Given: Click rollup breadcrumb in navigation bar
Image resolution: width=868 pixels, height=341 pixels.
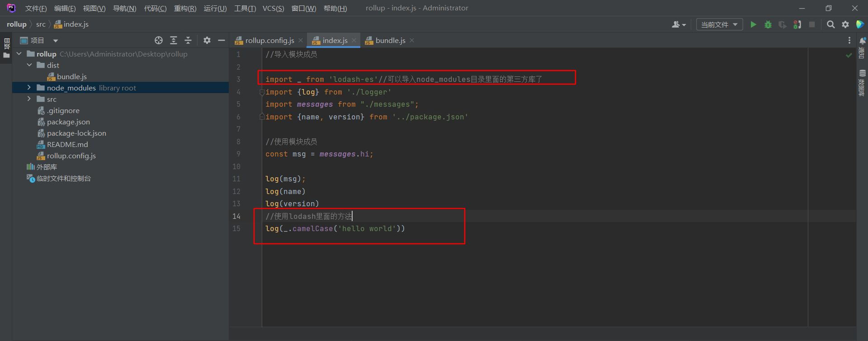Looking at the screenshot, I should (x=17, y=24).
